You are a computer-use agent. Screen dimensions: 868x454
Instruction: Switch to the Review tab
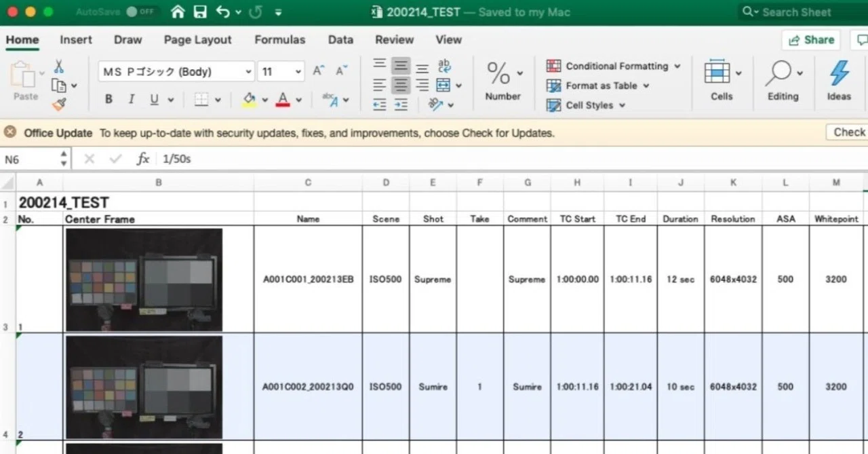coord(394,39)
